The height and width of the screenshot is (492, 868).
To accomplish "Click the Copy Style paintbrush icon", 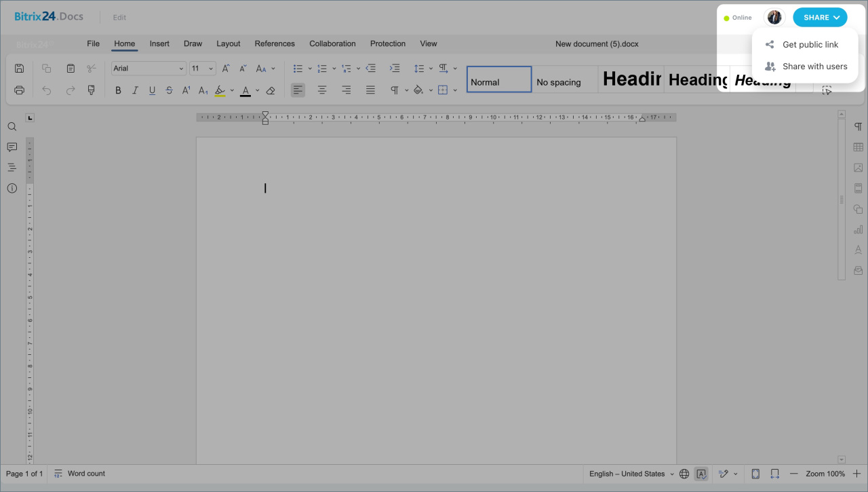I will pos(91,90).
